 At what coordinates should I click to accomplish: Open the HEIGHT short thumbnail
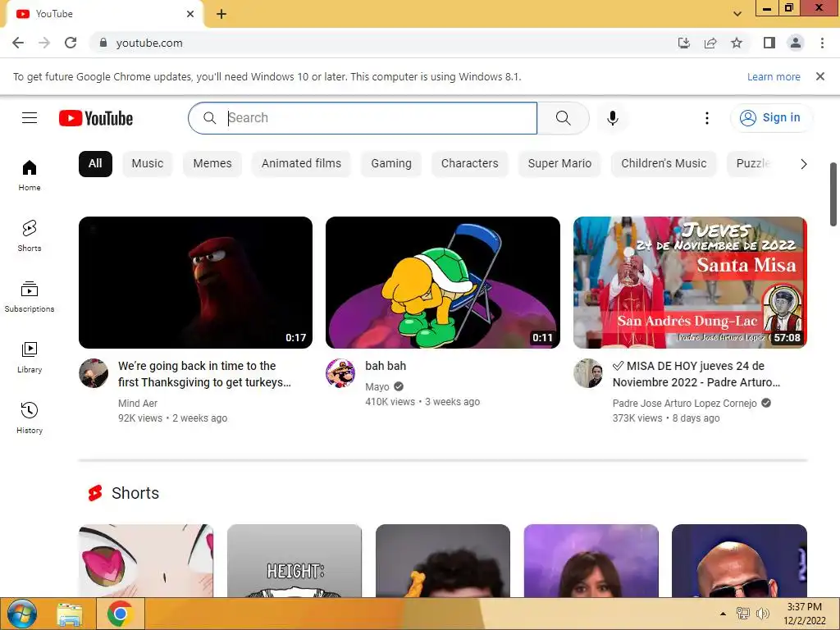pos(294,560)
